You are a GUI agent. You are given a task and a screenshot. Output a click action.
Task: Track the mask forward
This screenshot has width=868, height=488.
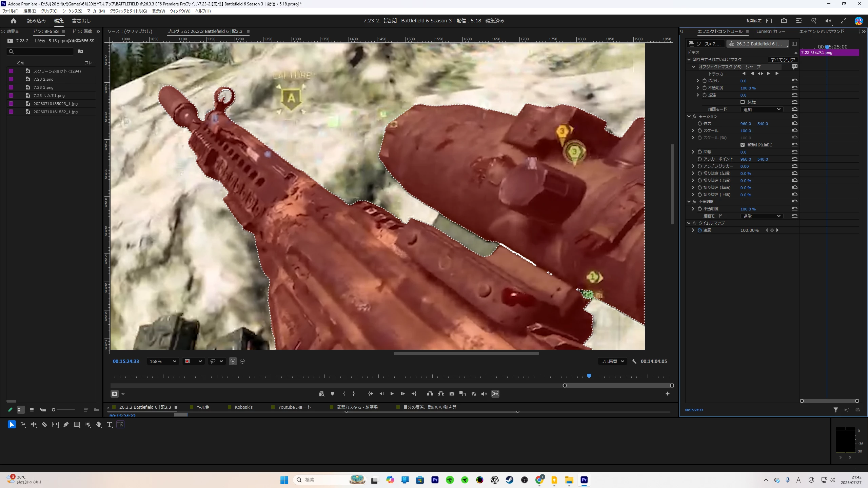768,74
